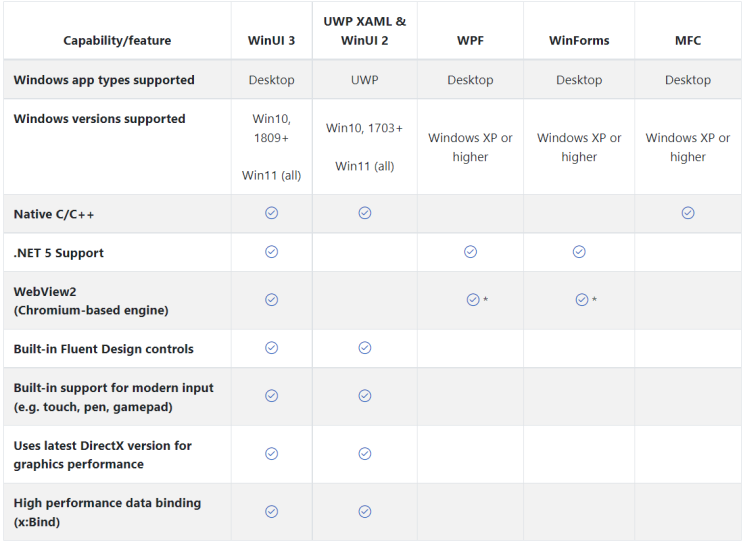743x544 pixels.
Task: Click WPF WebView2 checkmark with asterisk
Action: [x=473, y=300]
